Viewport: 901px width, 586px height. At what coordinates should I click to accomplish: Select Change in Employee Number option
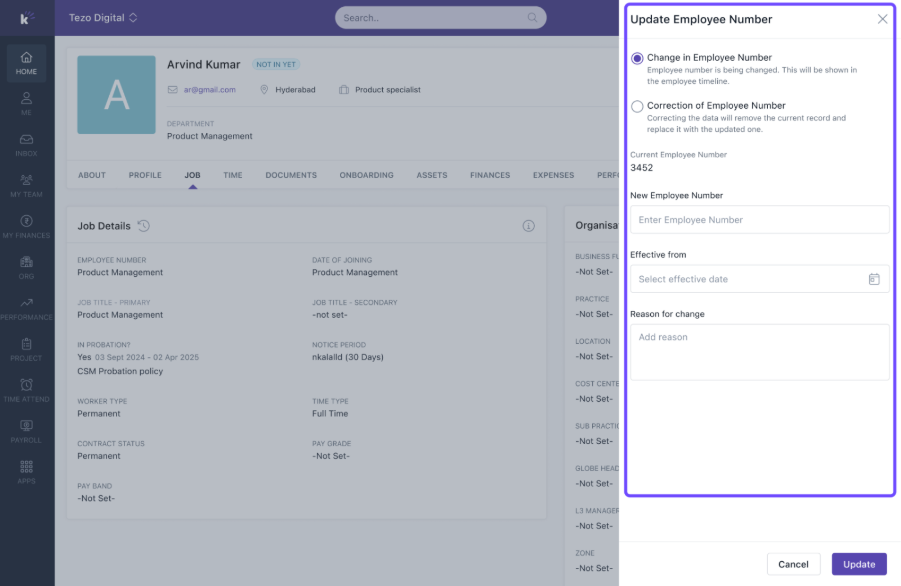click(637, 58)
